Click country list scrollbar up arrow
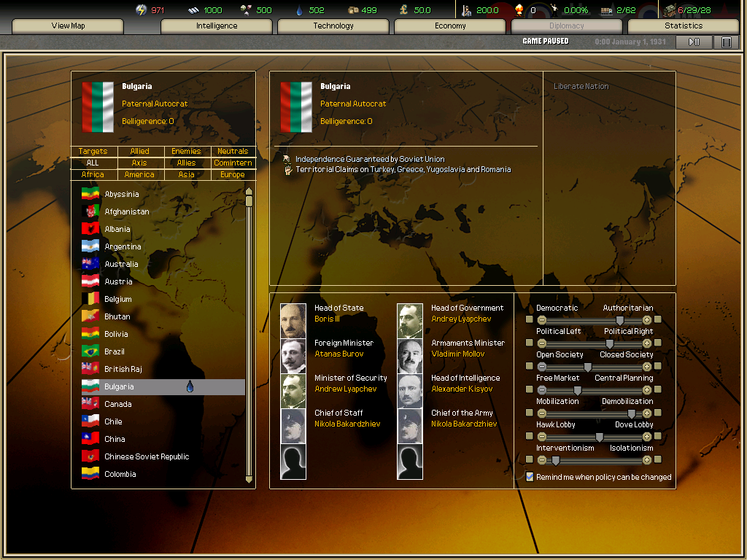The image size is (747, 560). [249, 191]
